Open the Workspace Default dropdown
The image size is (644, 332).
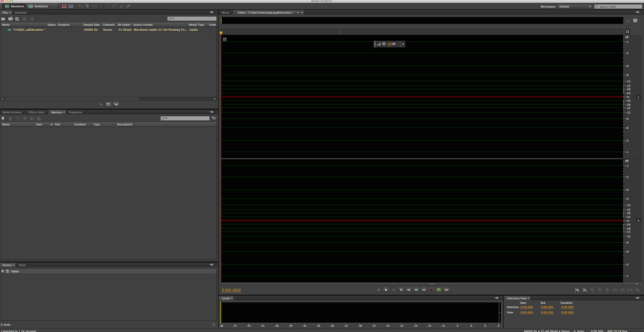pos(575,6)
